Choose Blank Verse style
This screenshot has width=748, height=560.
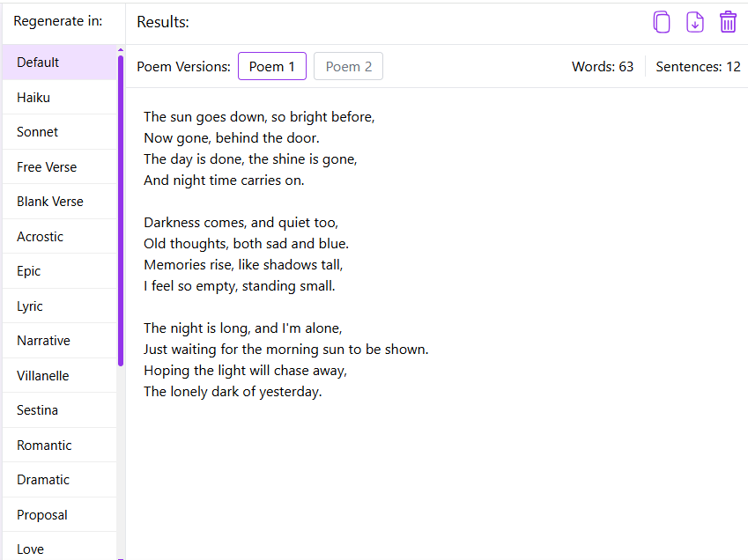[60, 202]
